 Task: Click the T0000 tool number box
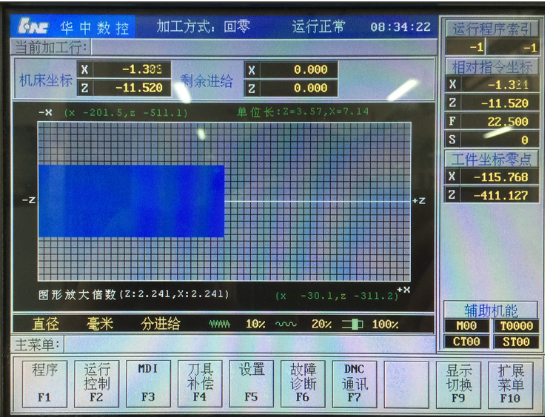(516, 326)
